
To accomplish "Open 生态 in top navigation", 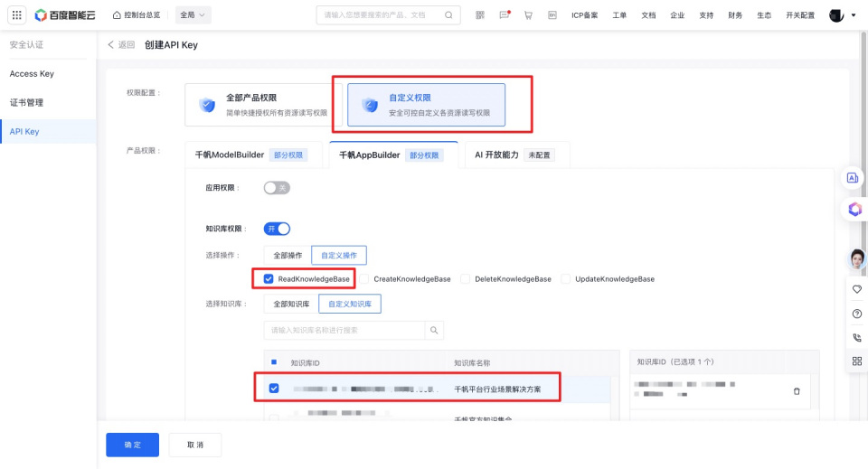I will point(764,15).
